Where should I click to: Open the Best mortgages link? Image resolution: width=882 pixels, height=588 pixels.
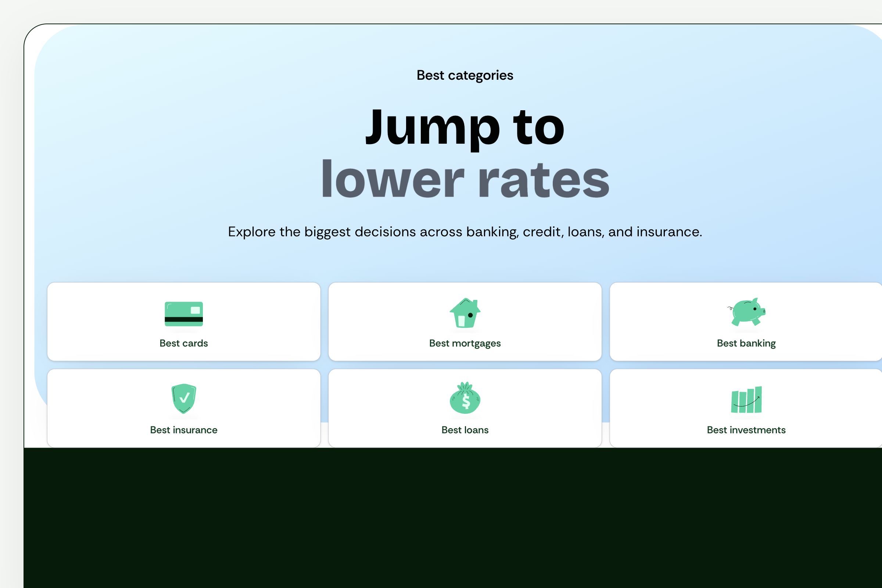[465, 322]
